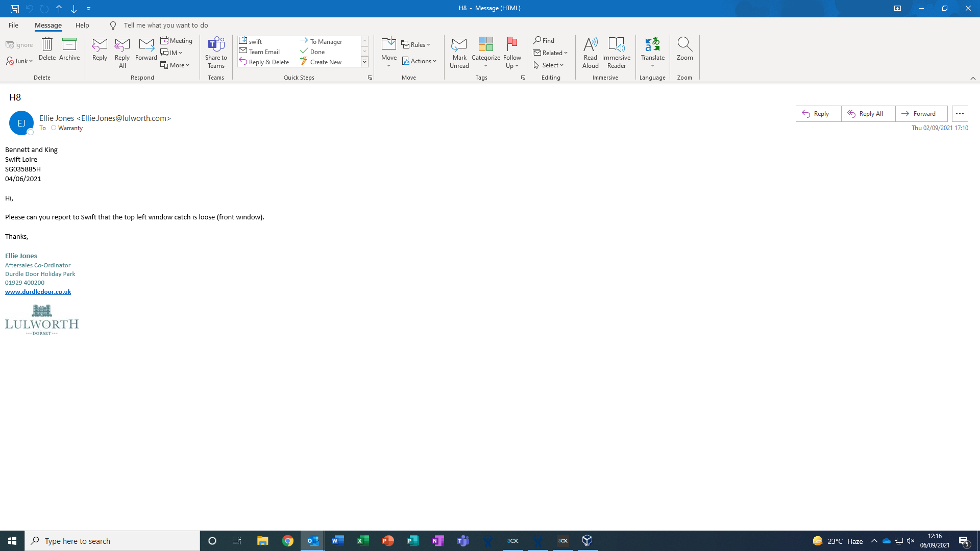This screenshot has height=551, width=980.
Task: Click the Forward icon in Respond group
Action: pos(146,45)
